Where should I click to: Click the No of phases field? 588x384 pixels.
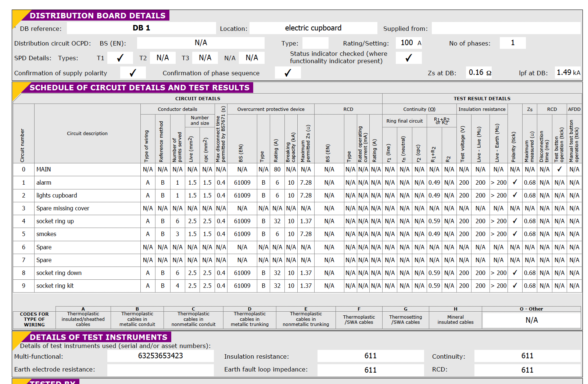(513, 43)
